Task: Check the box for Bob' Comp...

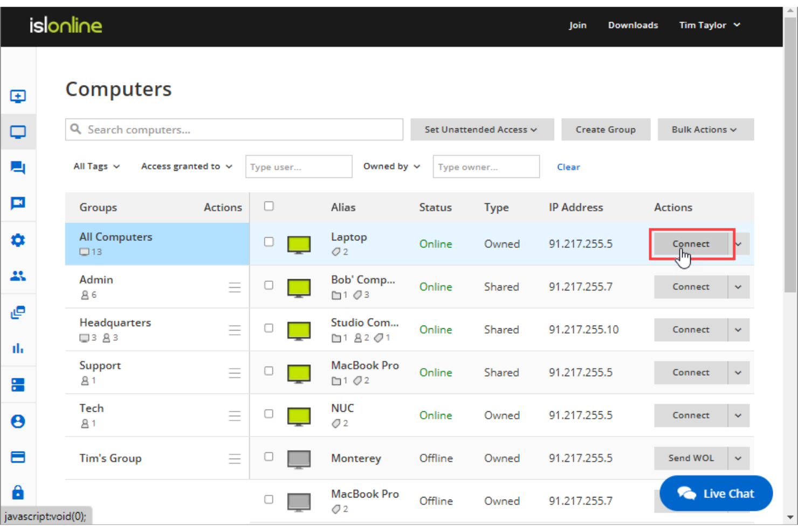Action: [x=269, y=285]
